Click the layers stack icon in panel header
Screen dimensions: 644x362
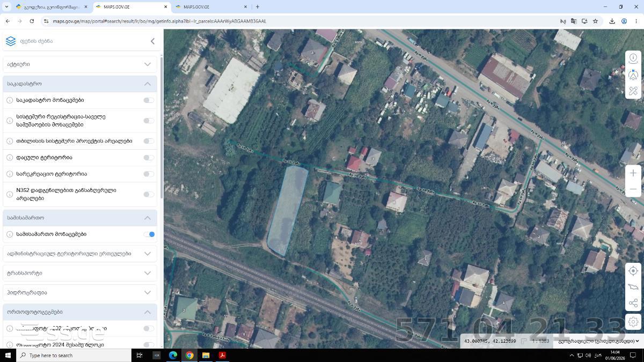tap(11, 41)
